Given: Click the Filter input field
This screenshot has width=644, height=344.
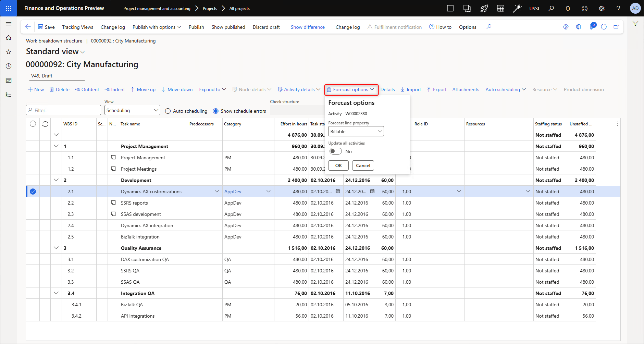Looking at the screenshot, I should pos(63,110).
